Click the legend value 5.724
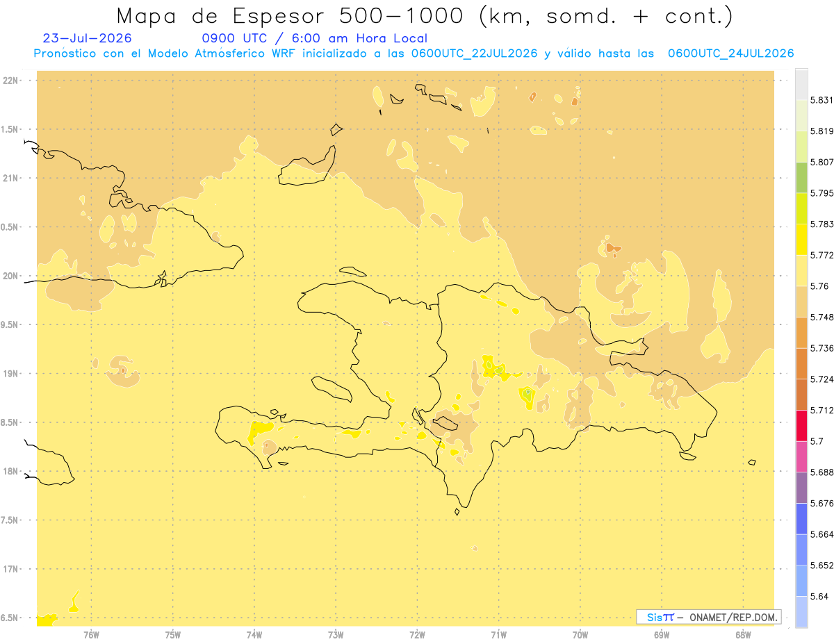This screenshot has width=834, height=644. pos(821,379)
